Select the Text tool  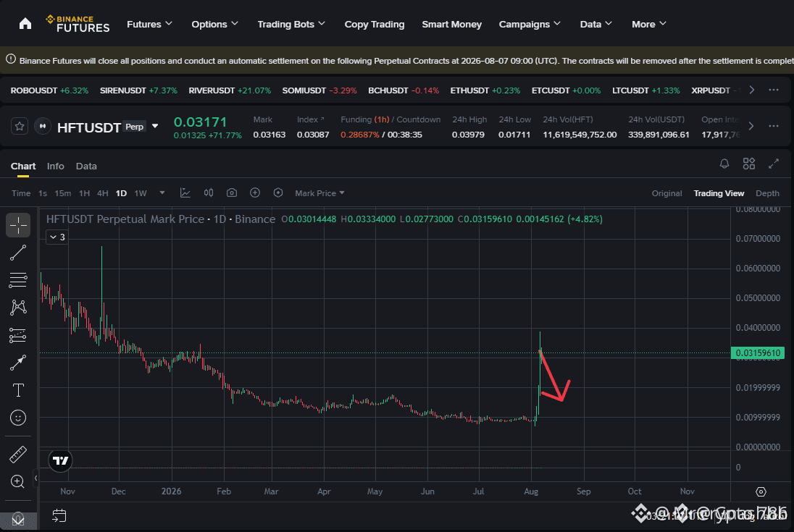18,390
